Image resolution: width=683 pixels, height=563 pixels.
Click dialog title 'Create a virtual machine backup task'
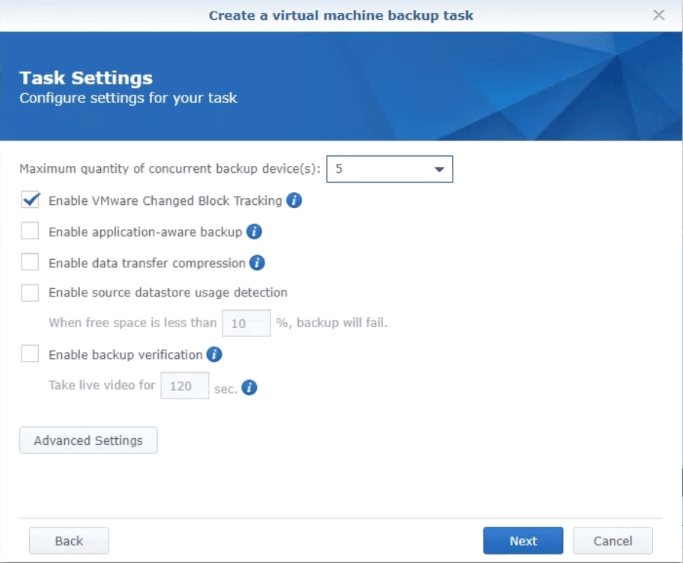coord(341,15)
